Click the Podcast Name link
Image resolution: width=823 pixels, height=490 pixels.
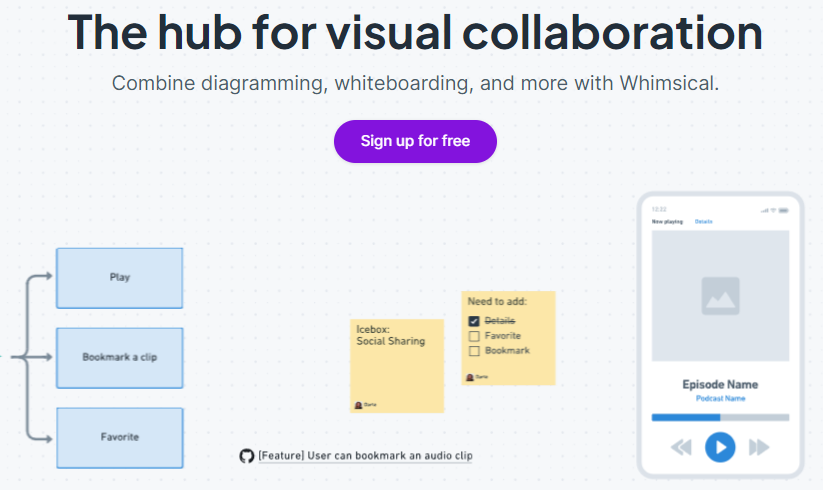[x=720, y=399]
